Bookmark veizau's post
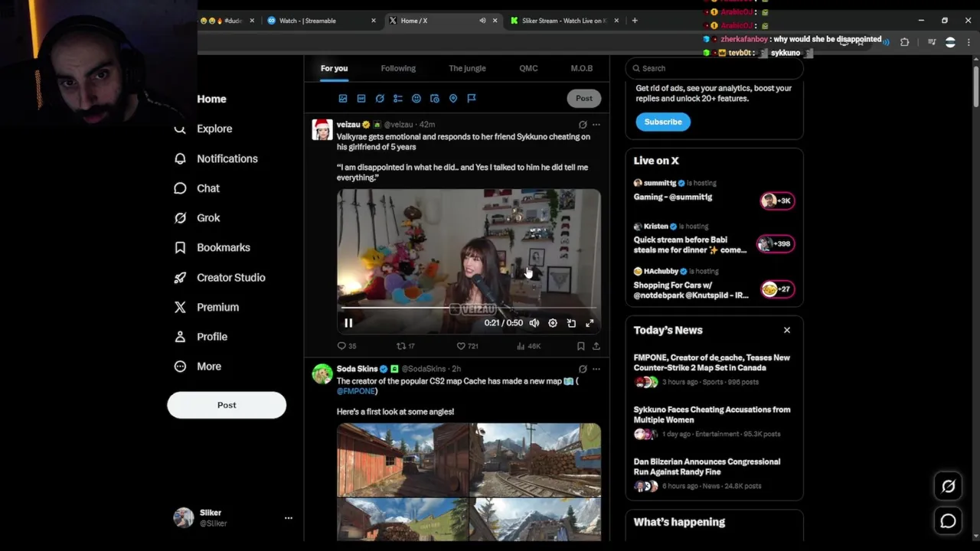 [581, 346]
